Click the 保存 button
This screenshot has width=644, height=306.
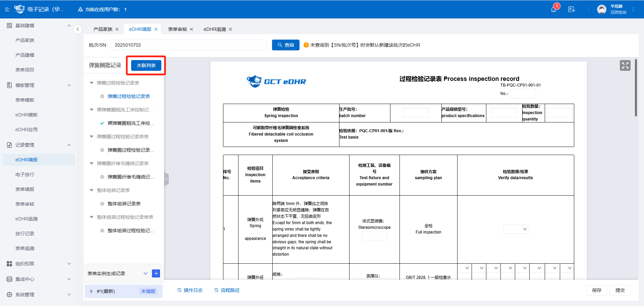[x=597, y=290]
